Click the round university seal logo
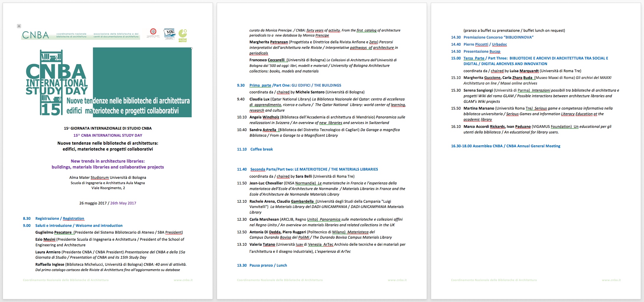 pos(153,32)
